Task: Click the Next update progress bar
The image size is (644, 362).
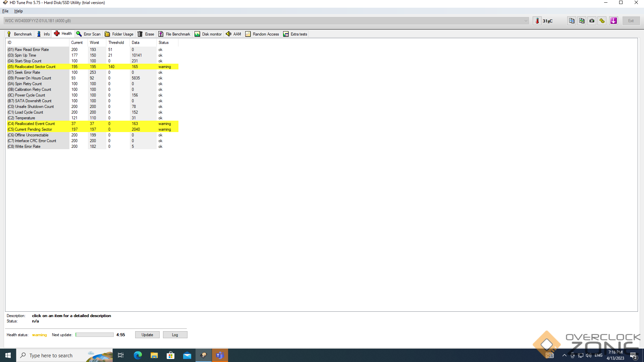Action: coord(95,335)
